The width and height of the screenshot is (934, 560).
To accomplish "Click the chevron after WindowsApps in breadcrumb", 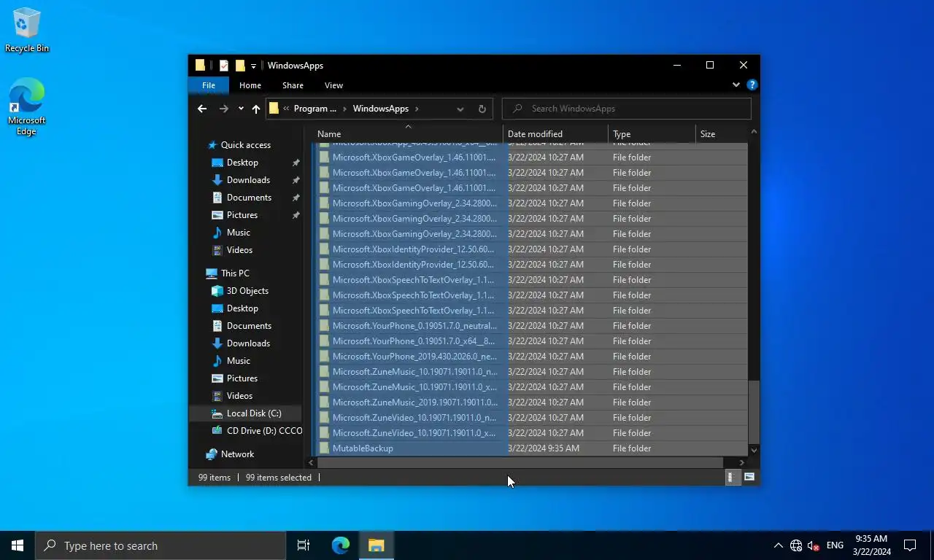I will tap(417, 109).
